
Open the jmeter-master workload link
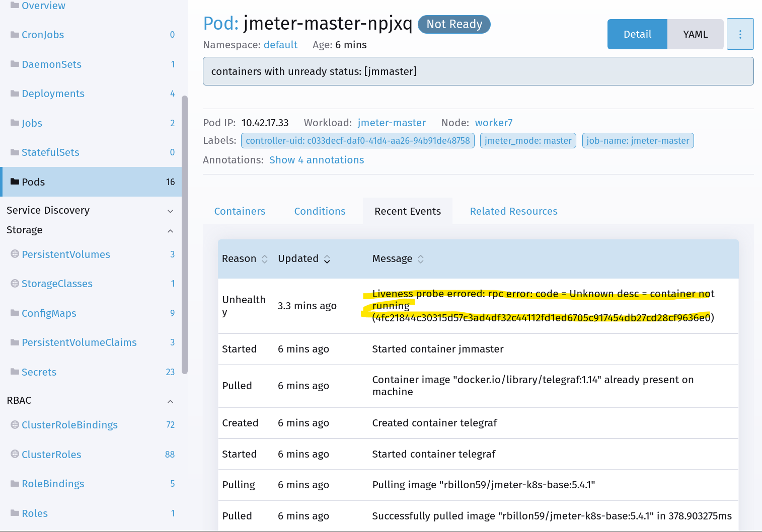coord(392,122)
